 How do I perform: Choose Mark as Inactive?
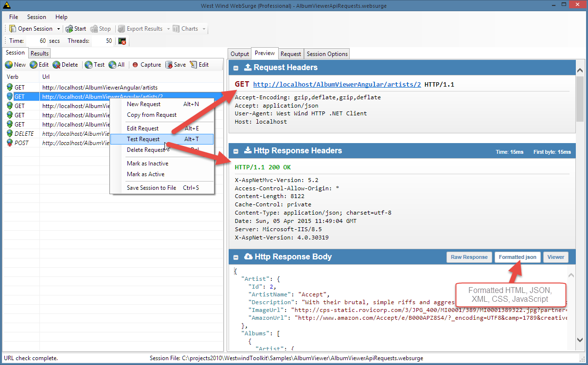point(162,164)
